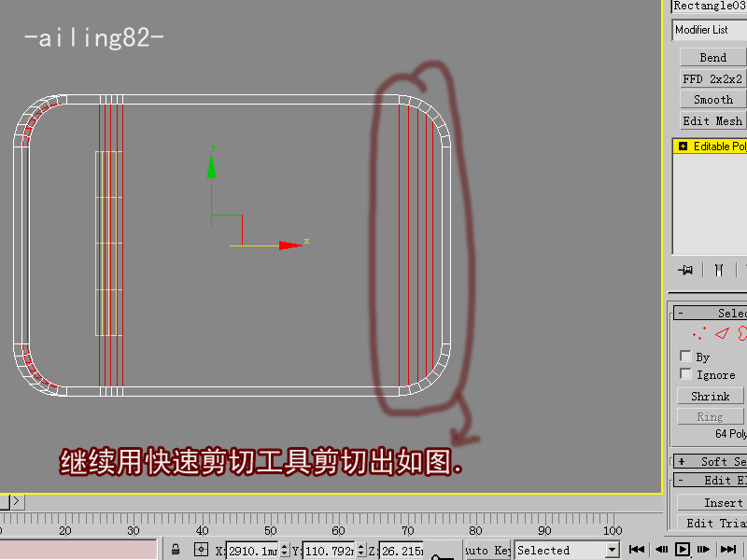This screenshot has height=560, width=747.
Task: Click the Edit Mesh modifier button
Action: 712,121
